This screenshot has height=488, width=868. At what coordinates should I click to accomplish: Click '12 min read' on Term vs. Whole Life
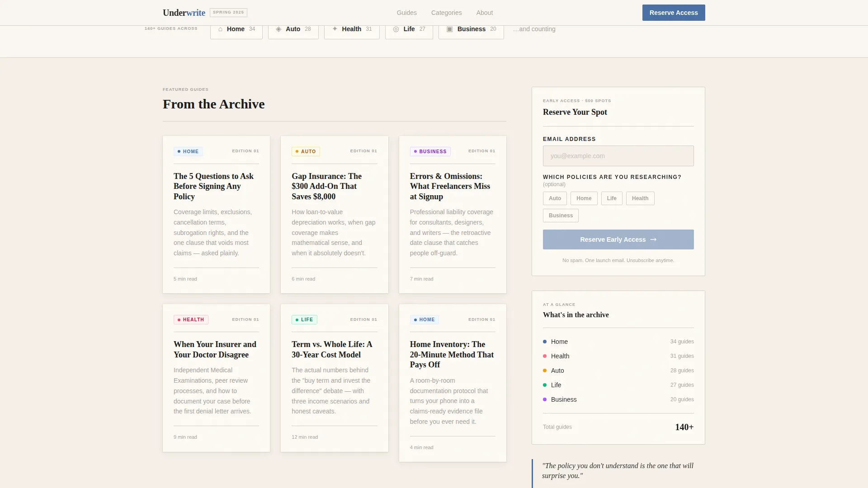click(305, 437)
